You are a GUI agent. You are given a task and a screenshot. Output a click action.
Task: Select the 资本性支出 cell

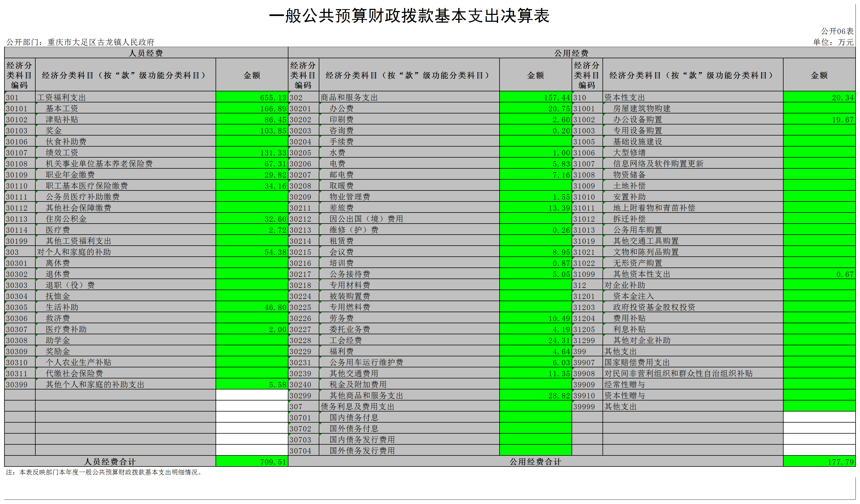pos(693,97)
